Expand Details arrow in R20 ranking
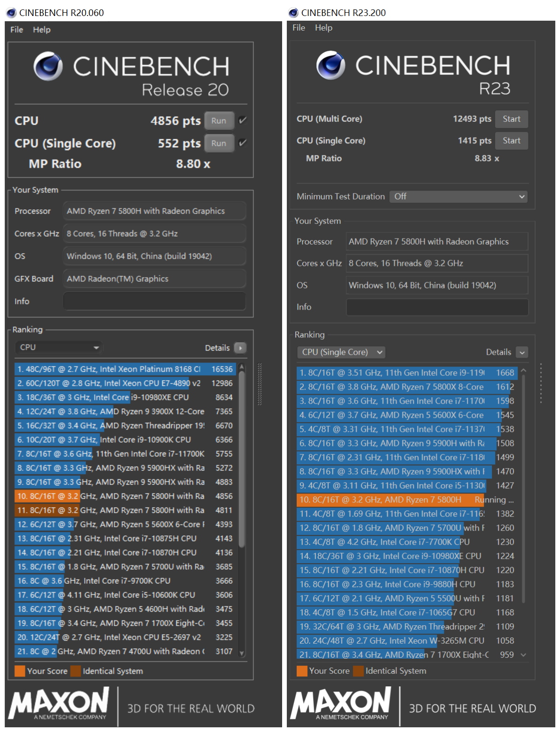The height and width of the screenshot is (732, 560). [240, 348]
